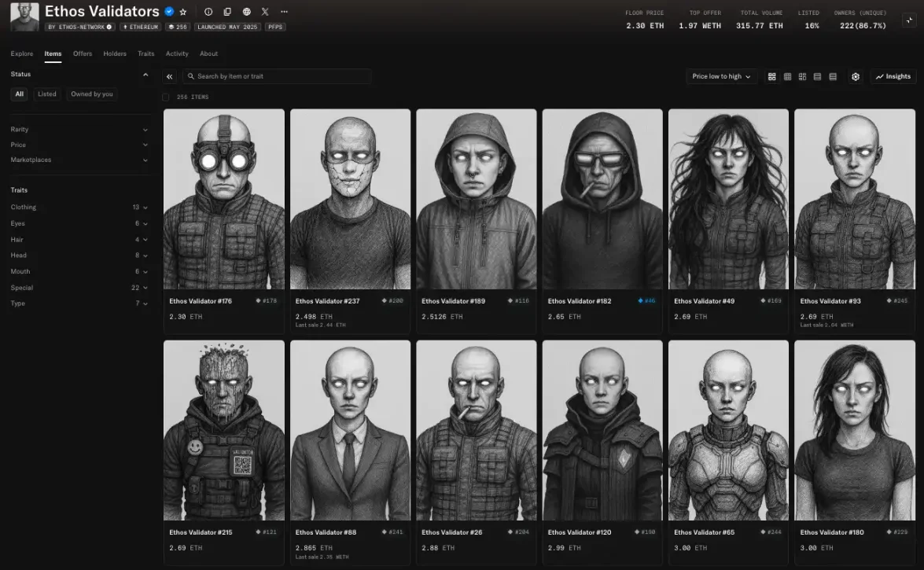Expand the Price filter
924x570 pixels.
pos(79,145)
